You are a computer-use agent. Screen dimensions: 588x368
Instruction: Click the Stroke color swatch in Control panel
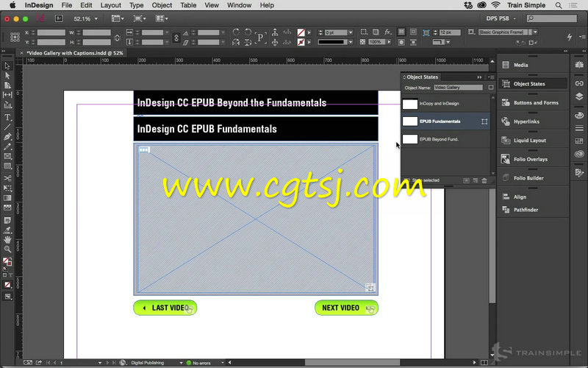pos(301,42)
